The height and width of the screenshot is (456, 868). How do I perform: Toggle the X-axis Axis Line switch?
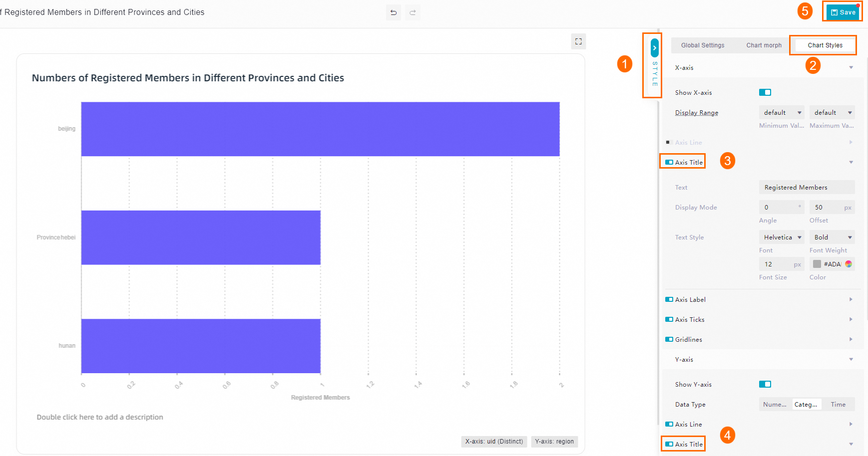click(669, 142)
